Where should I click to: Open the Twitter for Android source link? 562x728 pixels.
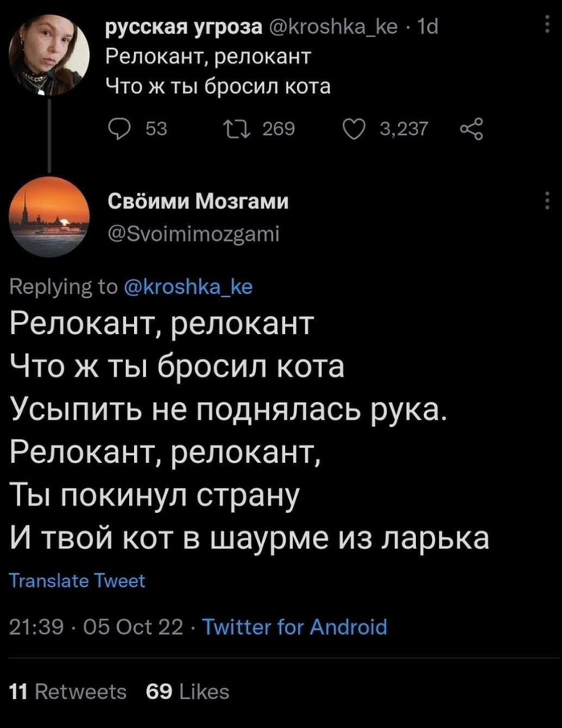(295, 626)
